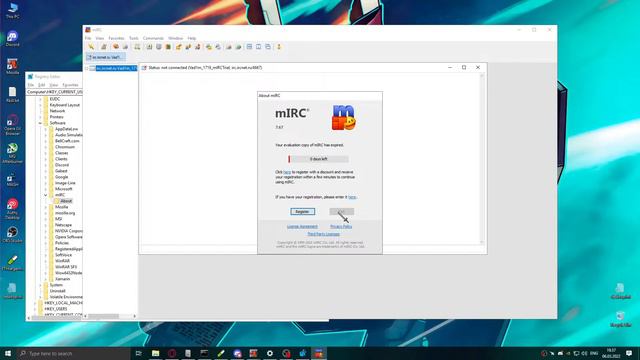Screen dimensions: 640x360
Task: Click the Tile Vertical windows icon
Action: point(259,47)
